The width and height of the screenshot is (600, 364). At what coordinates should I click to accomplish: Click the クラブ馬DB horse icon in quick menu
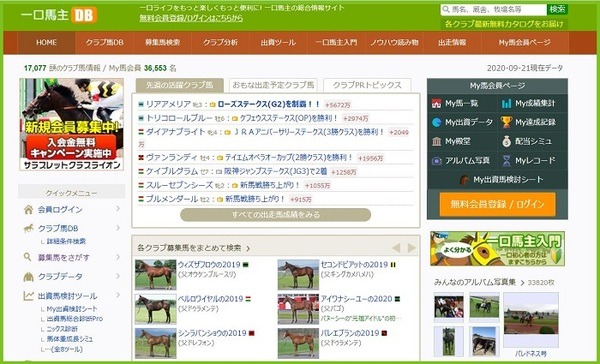coord(28,229)
